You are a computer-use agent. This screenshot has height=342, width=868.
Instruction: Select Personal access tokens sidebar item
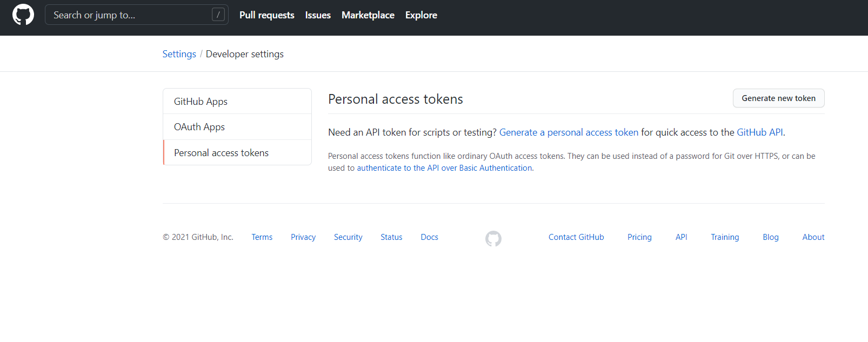pyautogui.click(x=221, y=153)
